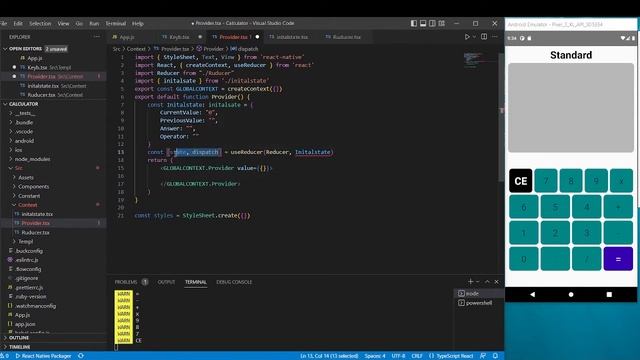The image size is (640, 360).
Task: Toggle the primary side bar layout icon
Action: click(x=413, y=24)
